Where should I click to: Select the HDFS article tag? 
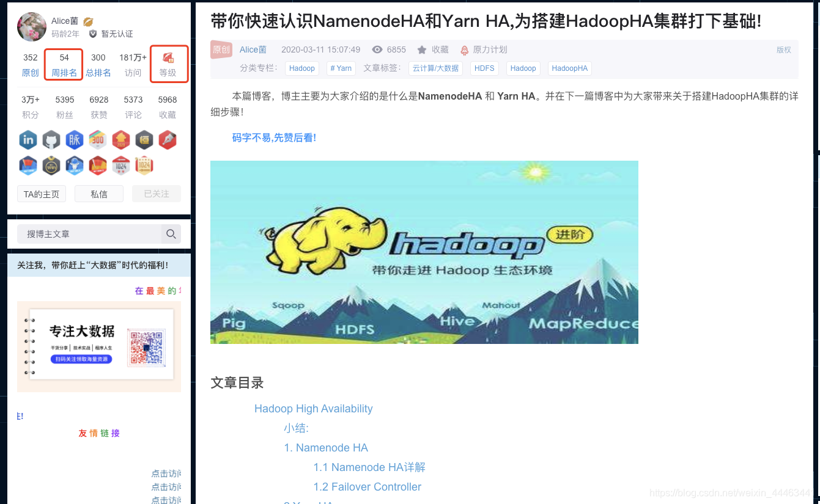pos(484,68)
